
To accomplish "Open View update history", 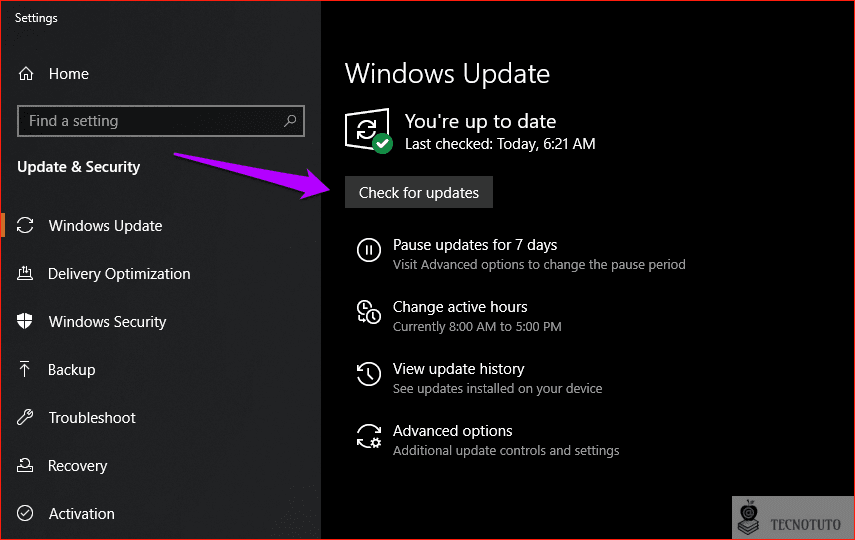I will (459, 369).
